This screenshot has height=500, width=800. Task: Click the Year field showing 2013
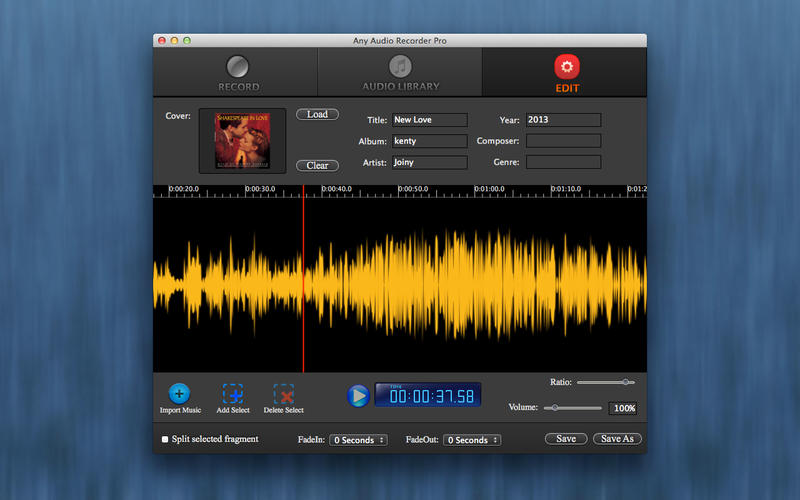tap(563, 120)
